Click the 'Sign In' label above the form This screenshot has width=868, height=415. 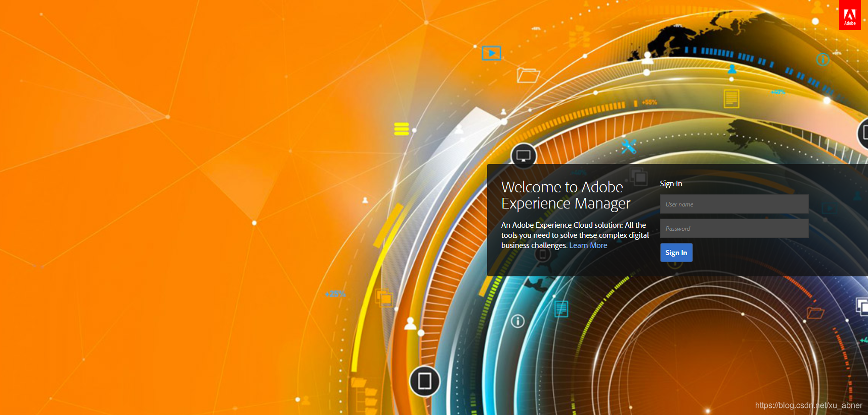coord(671,184)
